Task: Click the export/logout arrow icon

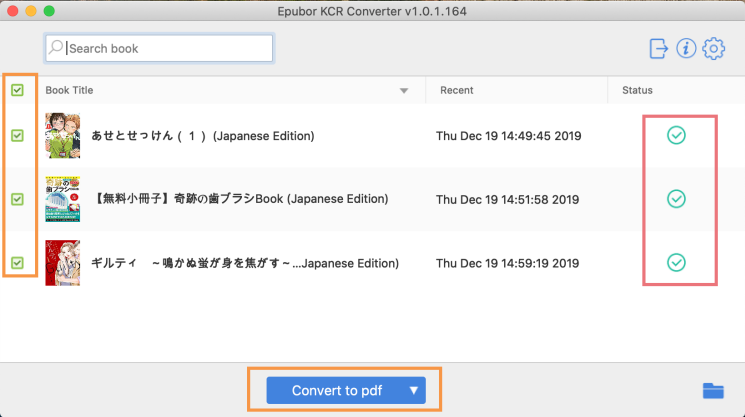Action: click(x=659, y=48)
